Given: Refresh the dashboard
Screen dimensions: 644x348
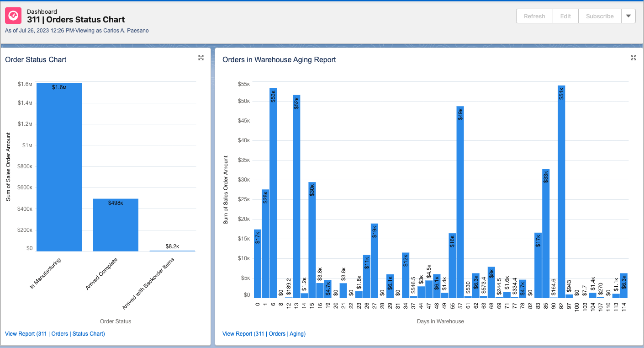Looking at the screenshot, I should point(534,16).
